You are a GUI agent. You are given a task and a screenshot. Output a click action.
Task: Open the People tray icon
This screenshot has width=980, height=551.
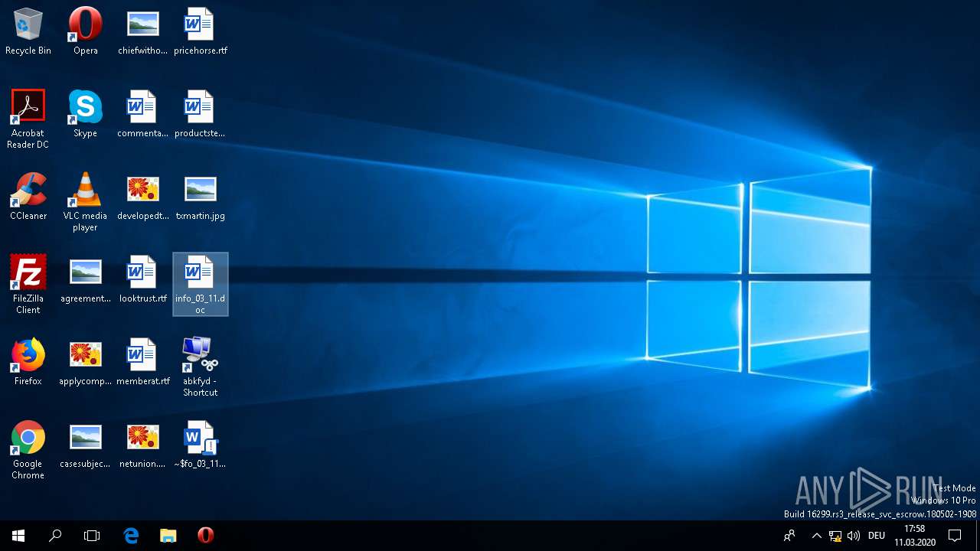(x=789, y=536)
